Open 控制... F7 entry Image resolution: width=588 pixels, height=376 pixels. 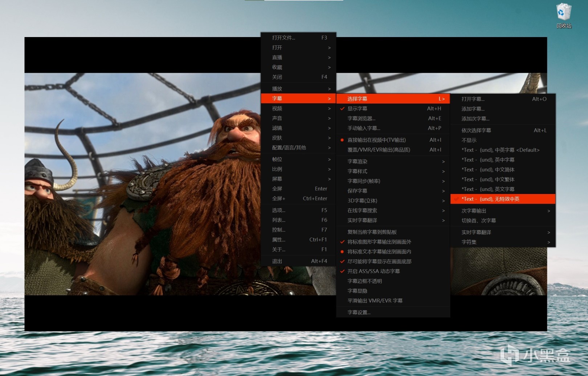(298, 230)
